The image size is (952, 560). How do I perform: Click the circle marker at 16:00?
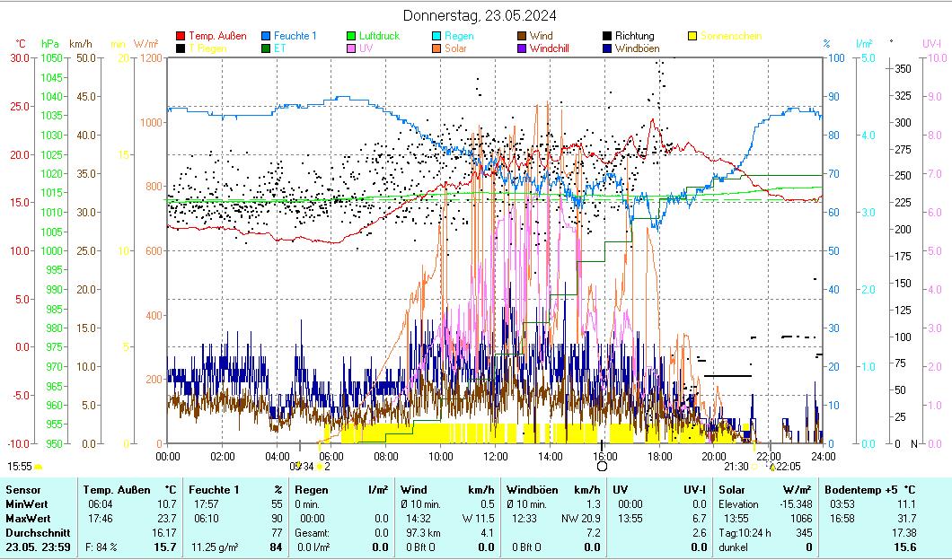[602, 466]
